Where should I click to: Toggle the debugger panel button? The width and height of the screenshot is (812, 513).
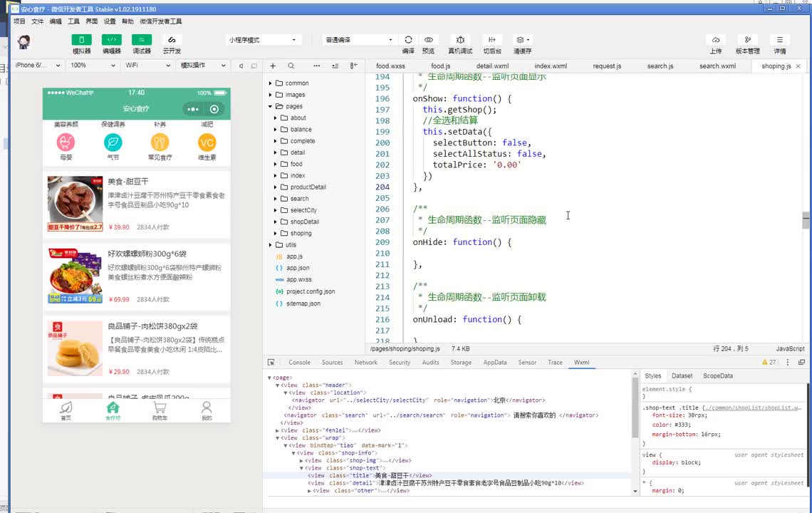click(x=142, y=40)
